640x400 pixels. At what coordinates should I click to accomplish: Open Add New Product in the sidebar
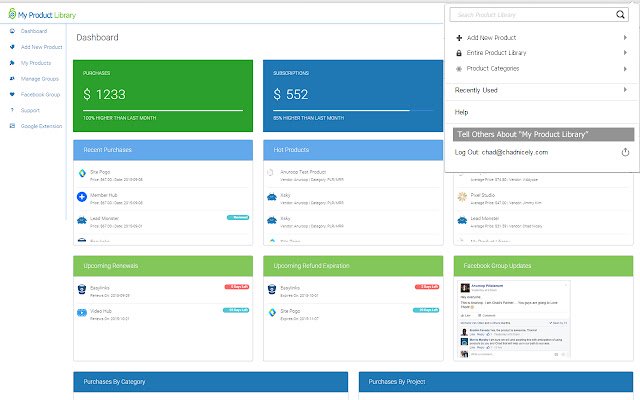pos(42,47)
